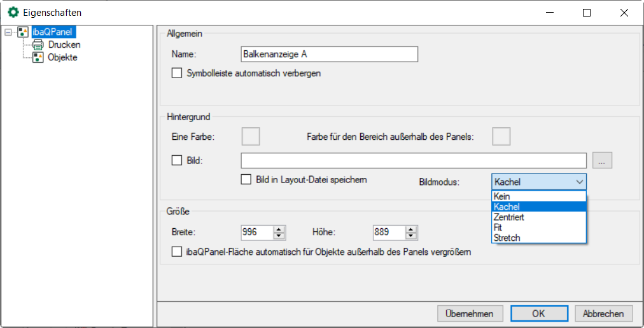Click the Drucken printer icon
This screenshot has height=328, width=644.
[38, 44]
